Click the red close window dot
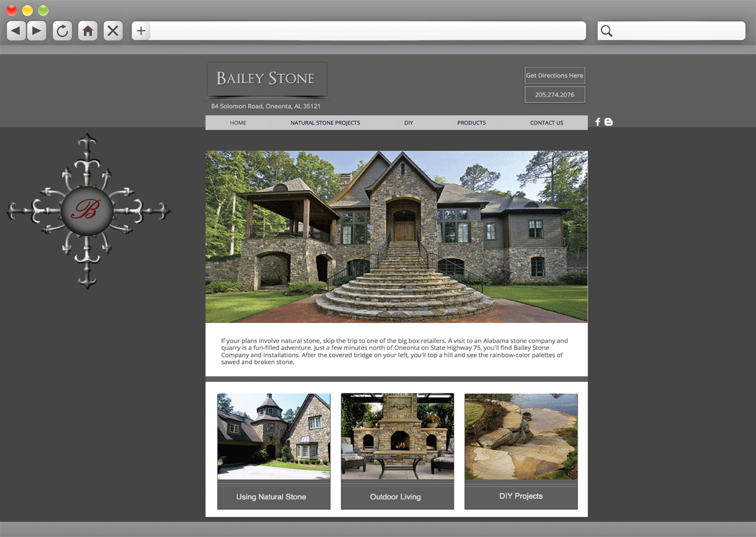Screen dimensions: 756x537 (x=12, y=10)
